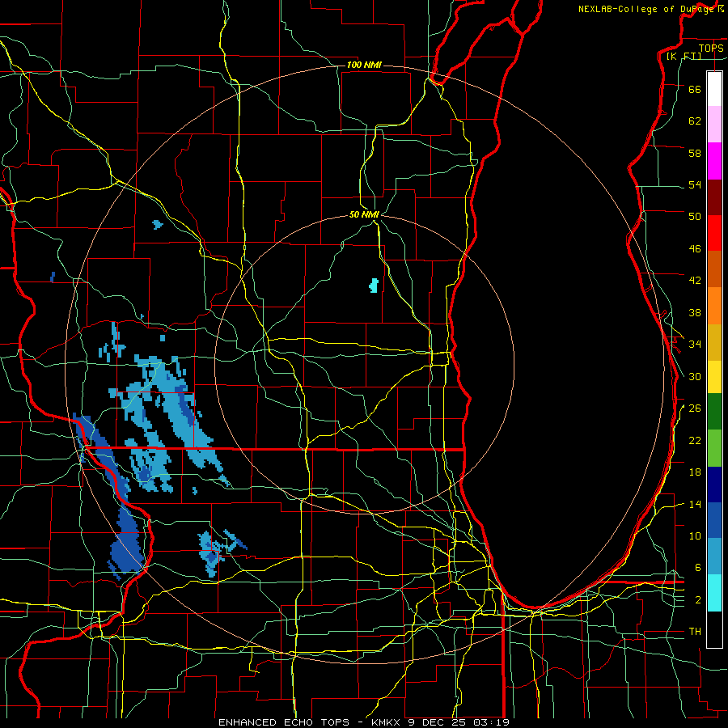The height and width of the screenshot is (728, 728).
Task: Click the dark maroon legend swatch
Action: click(714, 197)
